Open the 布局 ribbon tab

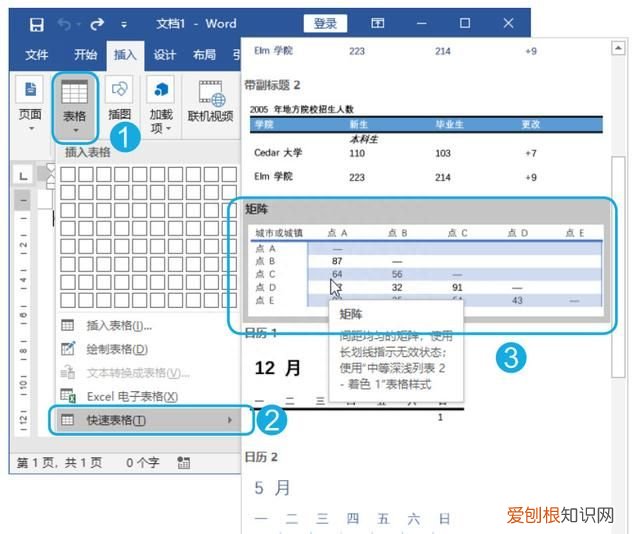click(204, 54)
